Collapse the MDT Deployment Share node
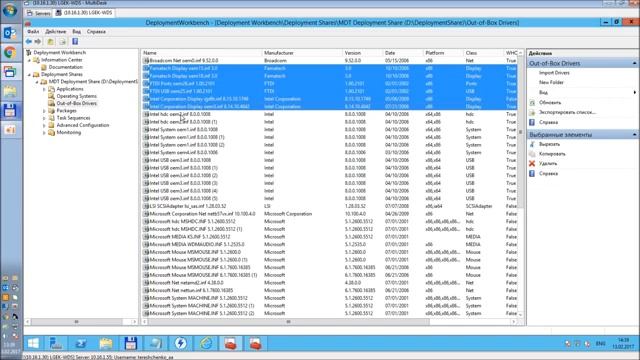The height and width of the screenshot is (360, 640). pos(37,82)
